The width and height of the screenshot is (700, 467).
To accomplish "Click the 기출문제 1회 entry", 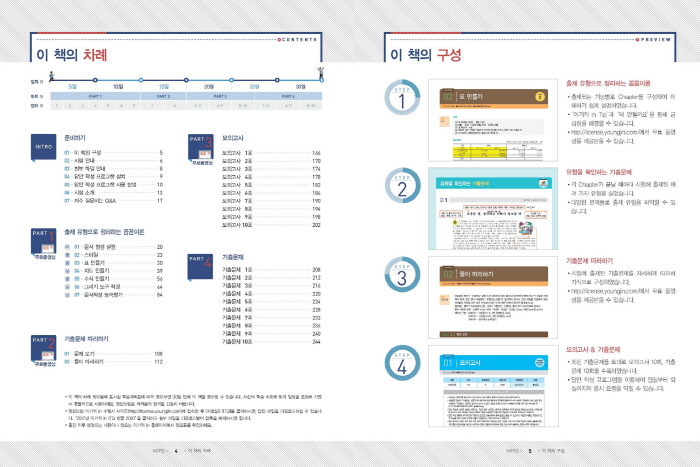I will (271, 270).
